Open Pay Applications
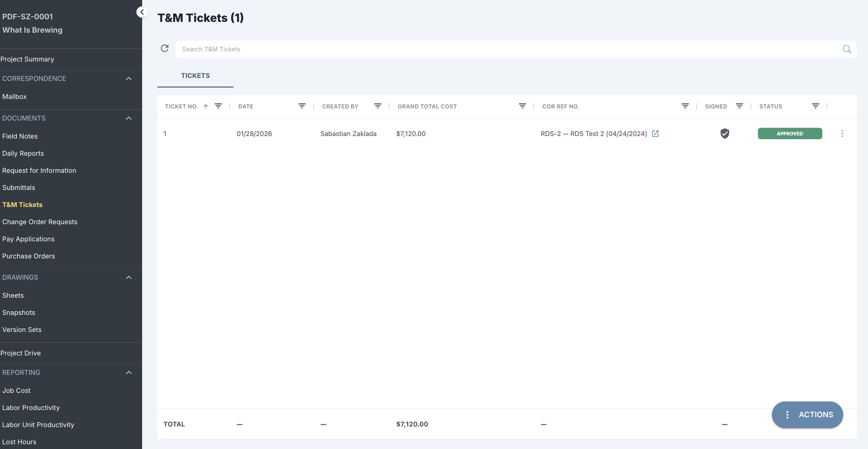868x449 pixels. 28,239
